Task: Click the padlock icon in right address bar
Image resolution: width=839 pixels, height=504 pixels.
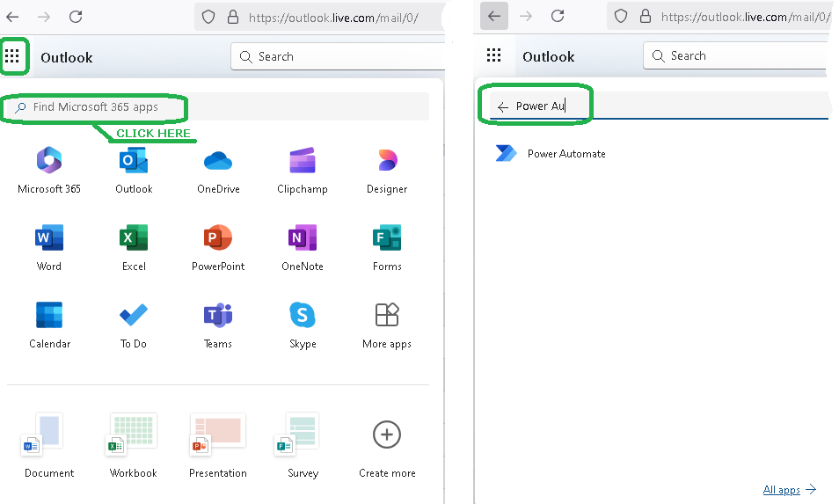Action: pos(646,17)
